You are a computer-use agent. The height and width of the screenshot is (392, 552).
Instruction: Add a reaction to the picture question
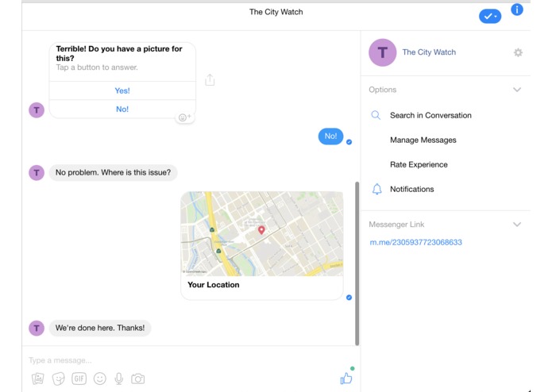tap(184, 117)
